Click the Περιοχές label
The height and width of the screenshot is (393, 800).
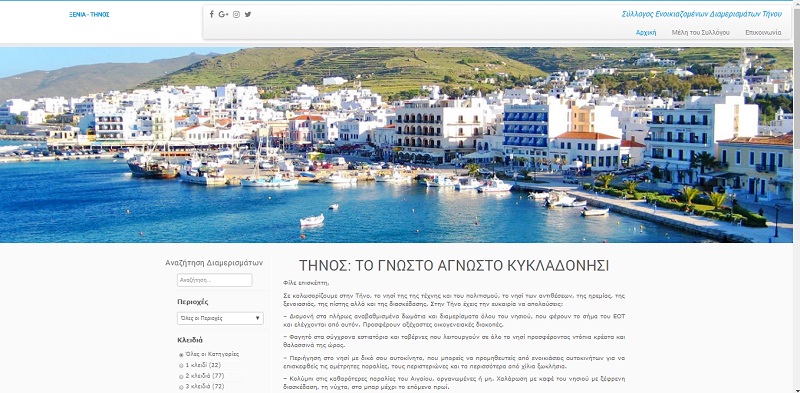[x=193, y=302]
